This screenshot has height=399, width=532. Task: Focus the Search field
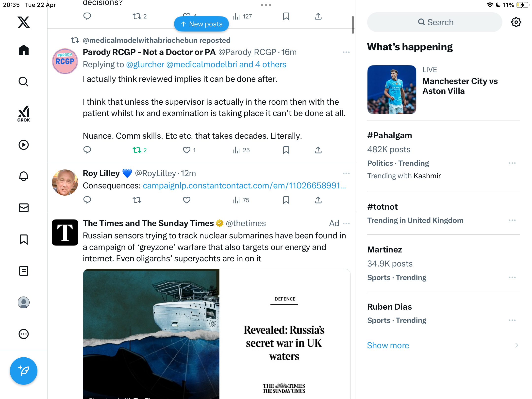[x=434, y=22]
